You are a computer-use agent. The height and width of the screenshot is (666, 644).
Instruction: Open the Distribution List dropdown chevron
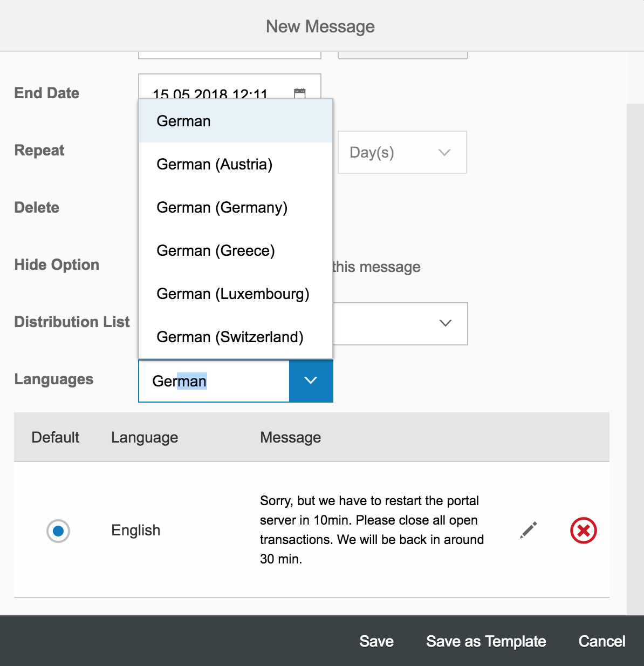pyautogui.click(x=446, y=323)
